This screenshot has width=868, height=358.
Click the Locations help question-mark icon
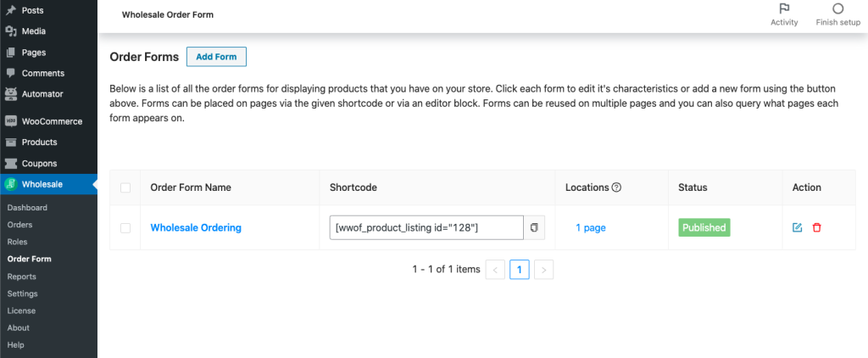click(617, 187)
